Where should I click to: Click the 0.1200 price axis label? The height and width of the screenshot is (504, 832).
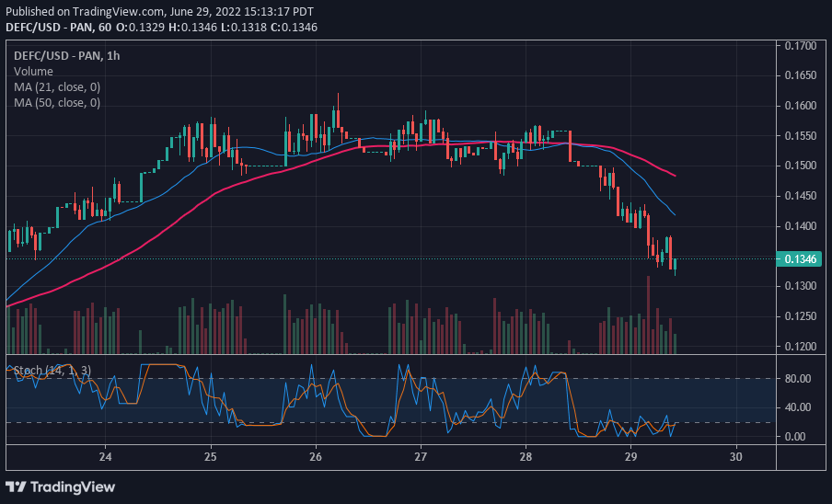(801, 346)
